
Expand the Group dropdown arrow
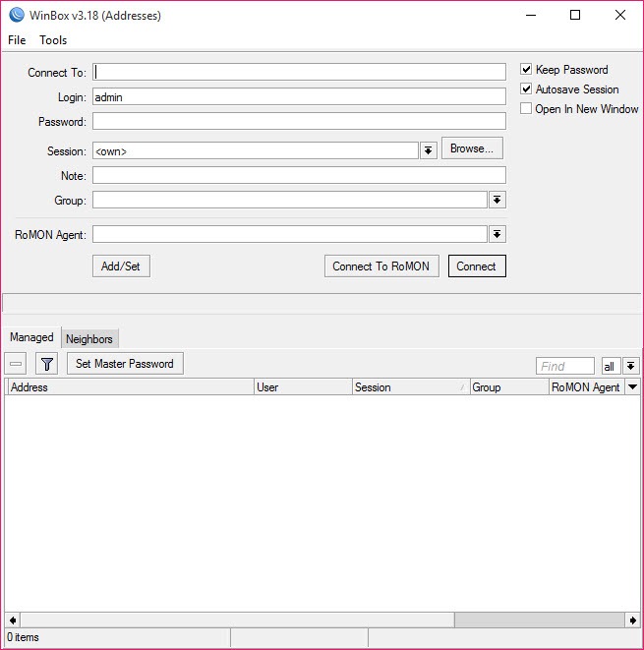(x=497, y=200)
